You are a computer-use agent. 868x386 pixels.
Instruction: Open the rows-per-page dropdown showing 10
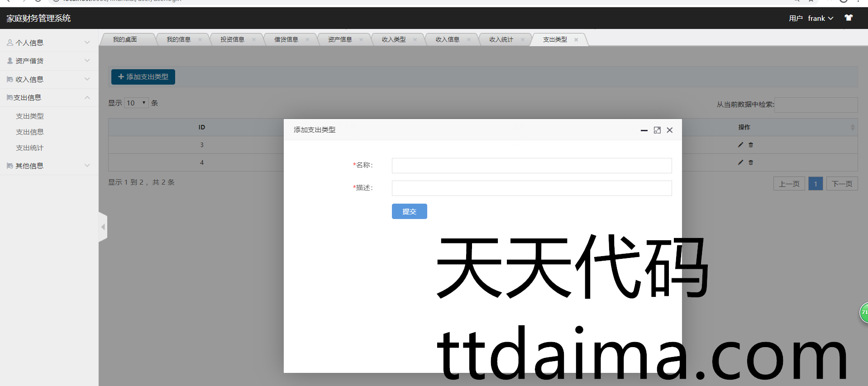click(x=136, y=103)
